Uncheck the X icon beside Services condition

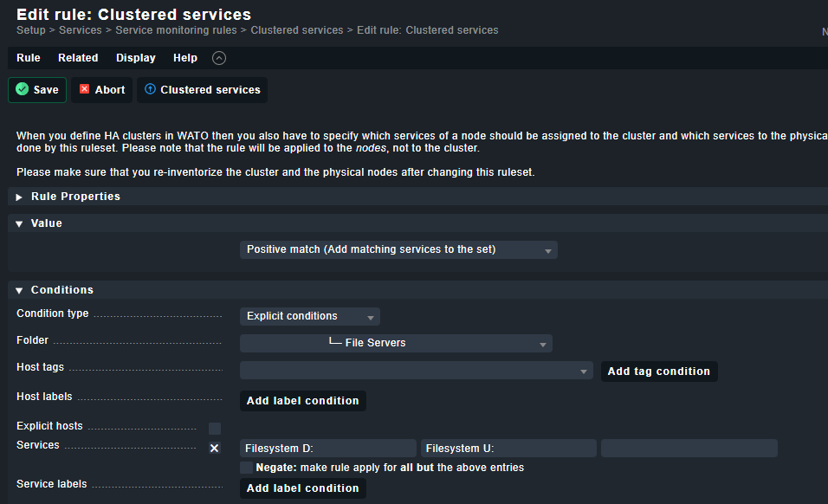[x=214, y=448]
